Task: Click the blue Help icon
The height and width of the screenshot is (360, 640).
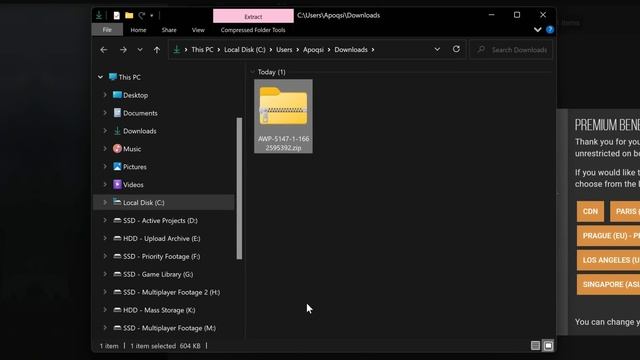Action: point(550,29)
